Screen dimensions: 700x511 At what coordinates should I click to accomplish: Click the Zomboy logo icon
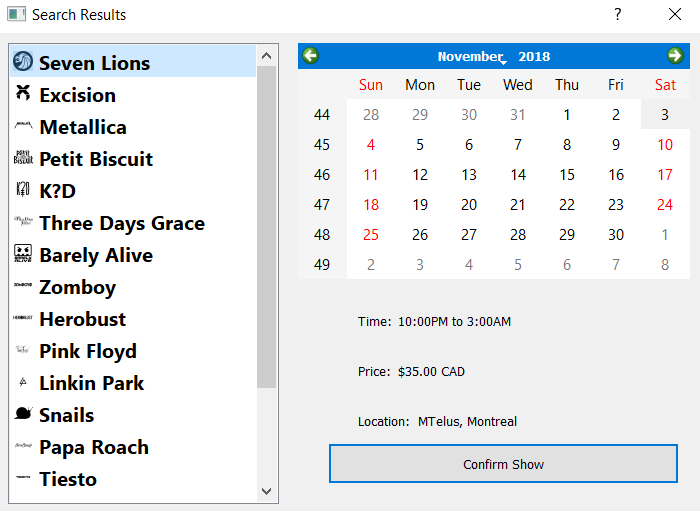[x=23, y=285]
